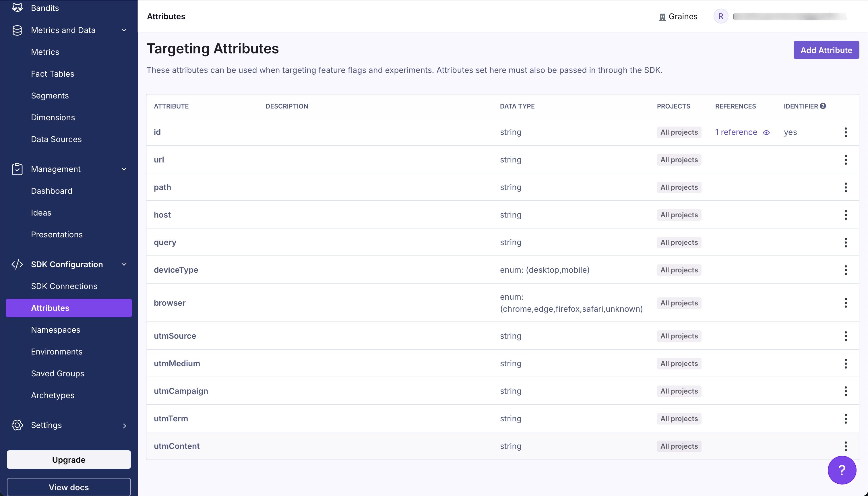Click the ATTRIBUTE column header

[x=171, y=106]
